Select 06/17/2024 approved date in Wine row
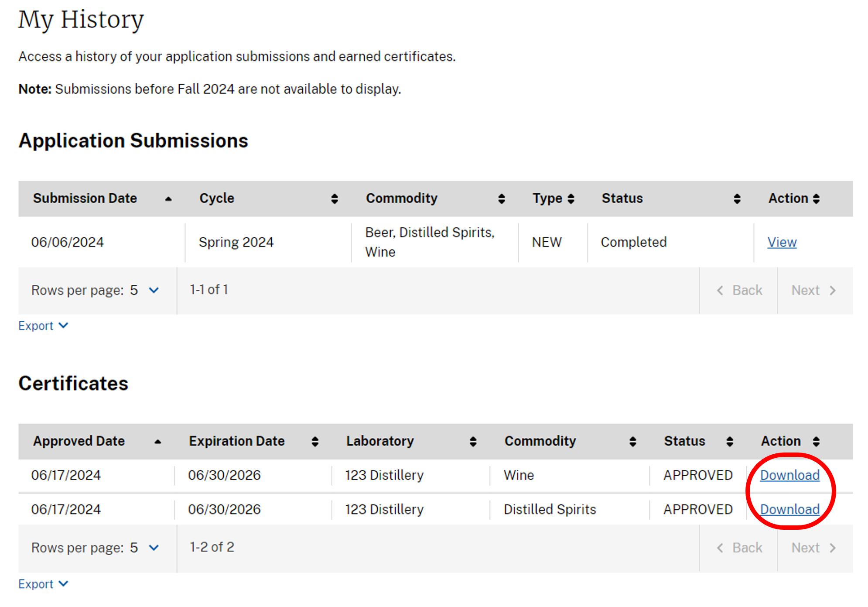 click(x=66, y=475)
